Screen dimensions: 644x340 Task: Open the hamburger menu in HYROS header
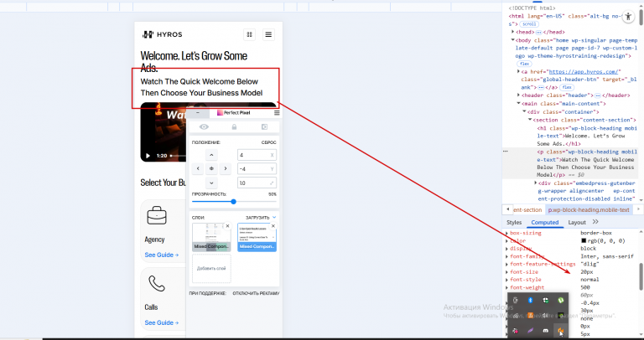(268, 34)
